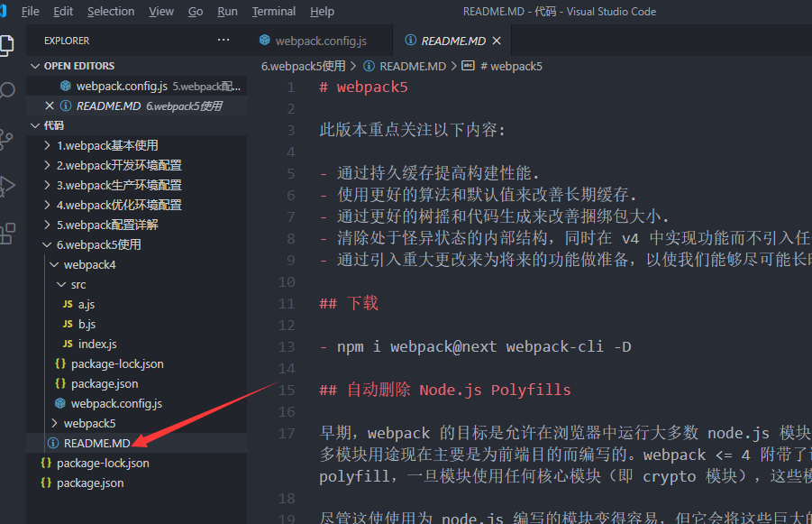Viewport: 812px width, 524px height.
Task: Expand the 3.webpack生产环境配置 folder
Action: [x=47, y=185]
